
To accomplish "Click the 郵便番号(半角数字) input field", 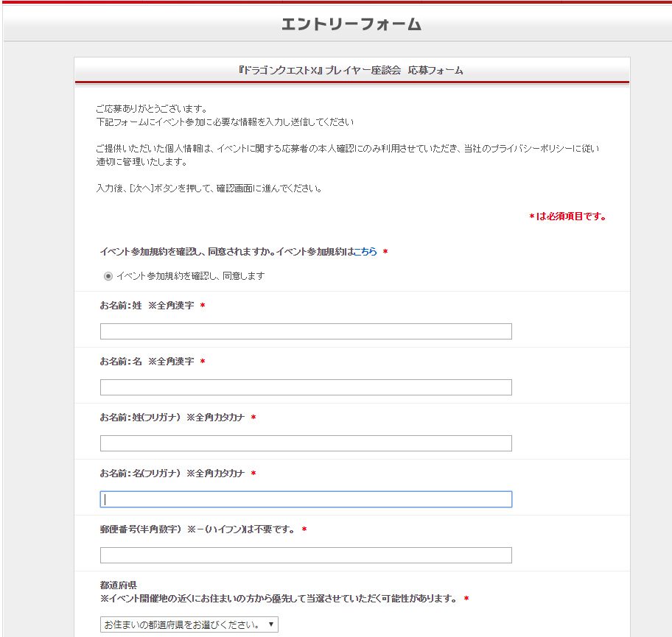I will click(x=306, y=555).
